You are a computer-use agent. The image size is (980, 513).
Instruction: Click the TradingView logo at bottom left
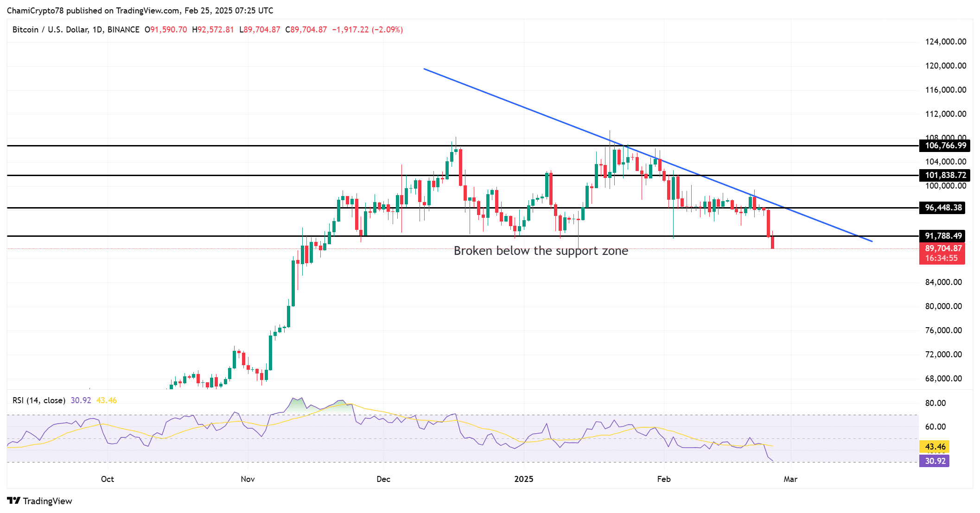click(40, 501)
